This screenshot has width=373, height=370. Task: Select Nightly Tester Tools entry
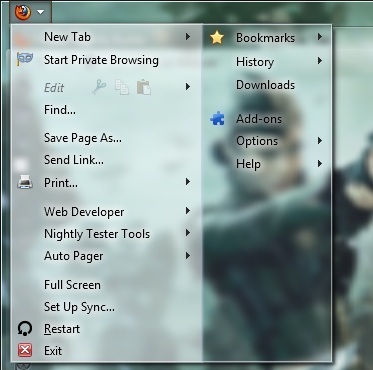coord(107,234)
